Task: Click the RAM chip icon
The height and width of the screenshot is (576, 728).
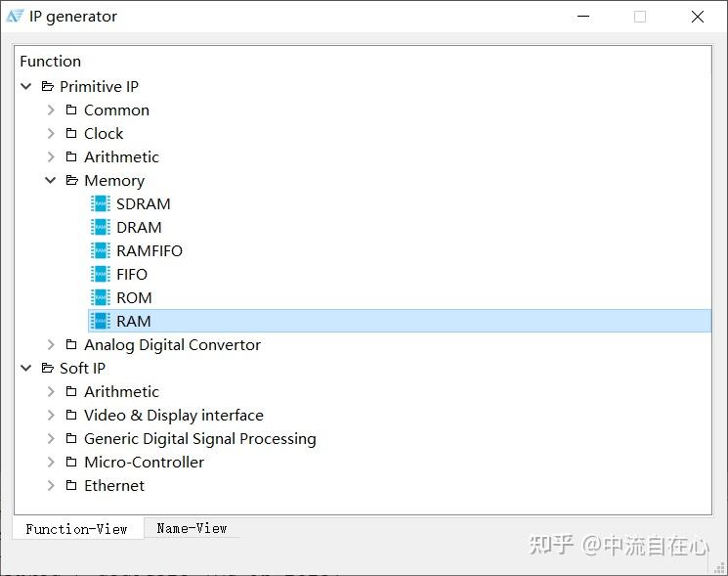Action: [x=100, y=321]
